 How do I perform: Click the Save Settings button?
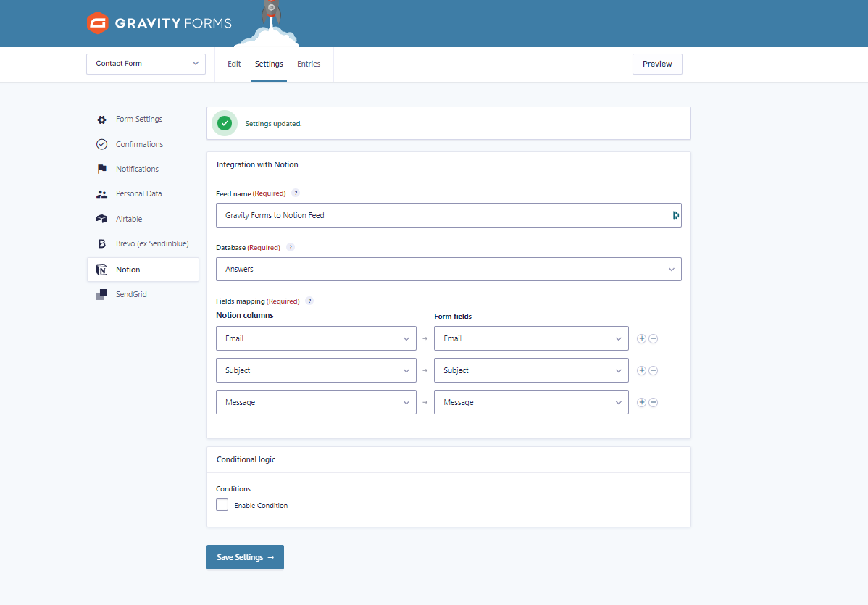[x=245, y=557]
